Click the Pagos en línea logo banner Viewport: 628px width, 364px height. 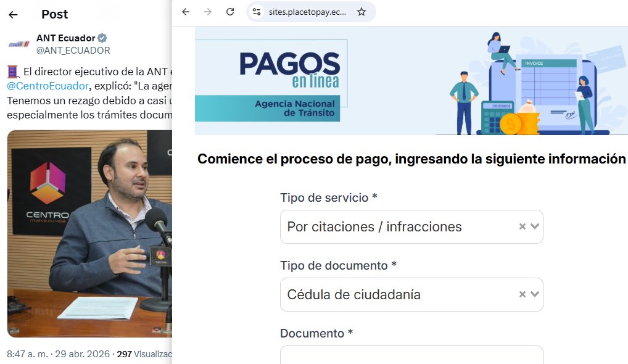tap(271, 80)
